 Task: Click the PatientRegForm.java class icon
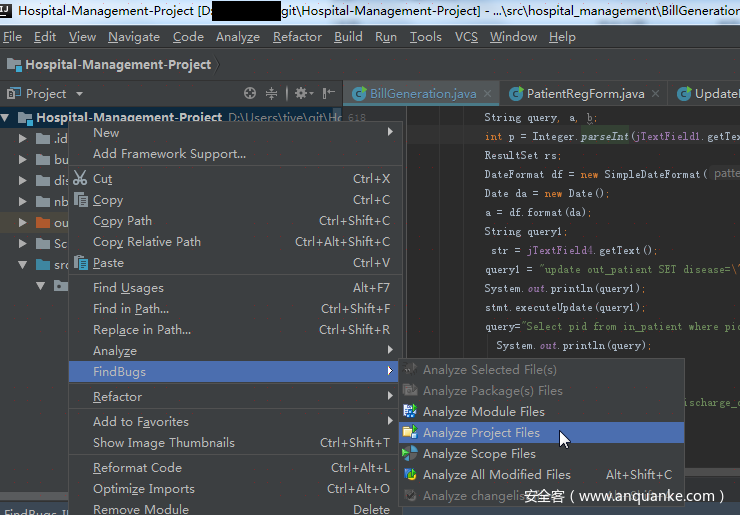coord(516,93)
